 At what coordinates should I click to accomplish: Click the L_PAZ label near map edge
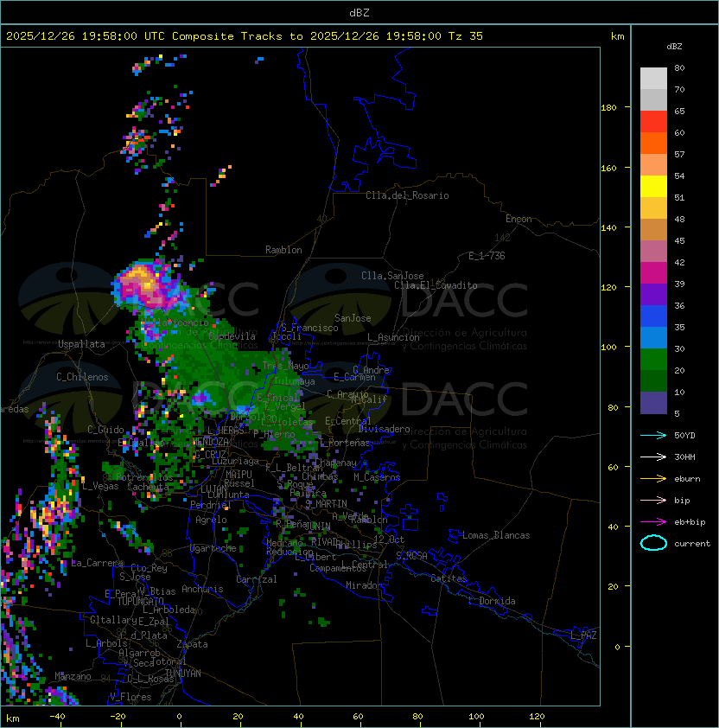click(x=583, y=635)
